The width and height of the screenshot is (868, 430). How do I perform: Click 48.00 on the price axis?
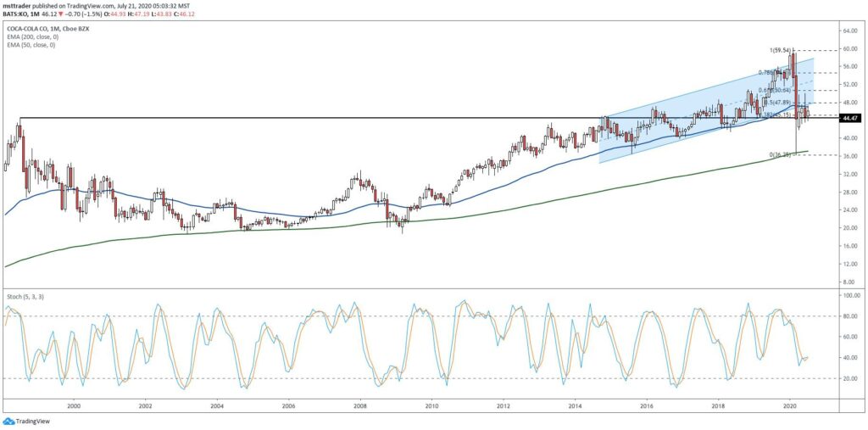[x=849, y=103]
